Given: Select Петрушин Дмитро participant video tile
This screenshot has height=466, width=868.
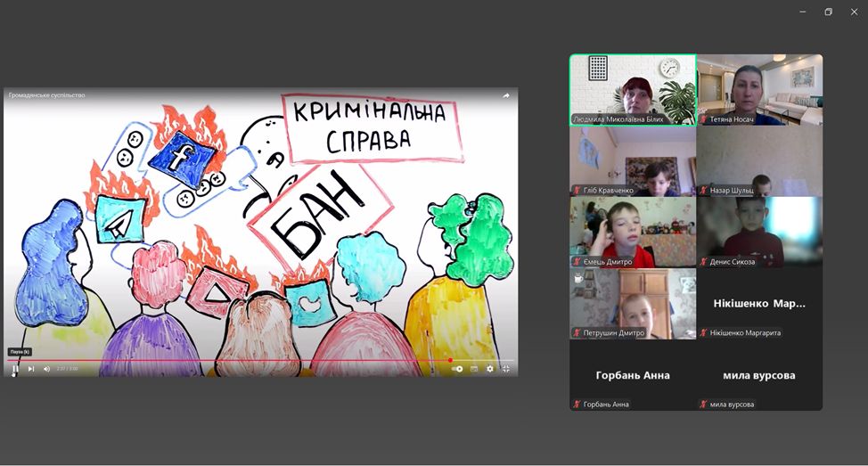Looking at the screenshot, I should pos(633,303).
